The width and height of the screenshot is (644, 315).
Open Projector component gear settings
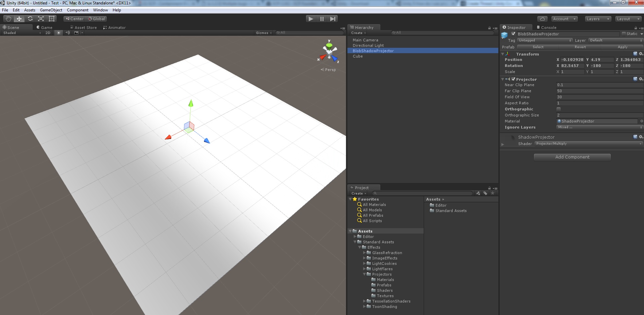[641, 79]
